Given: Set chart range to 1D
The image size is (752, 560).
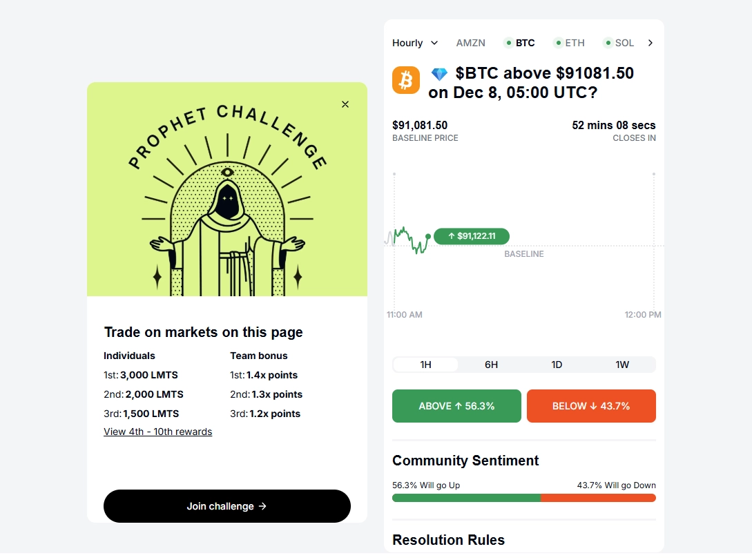Looking at the screenshot, I should click(557, 365).
